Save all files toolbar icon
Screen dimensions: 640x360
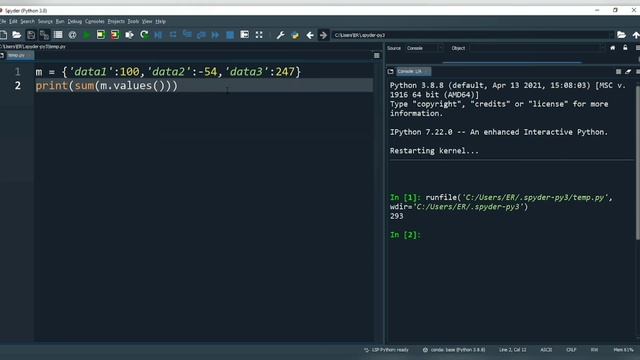(44, 35)
